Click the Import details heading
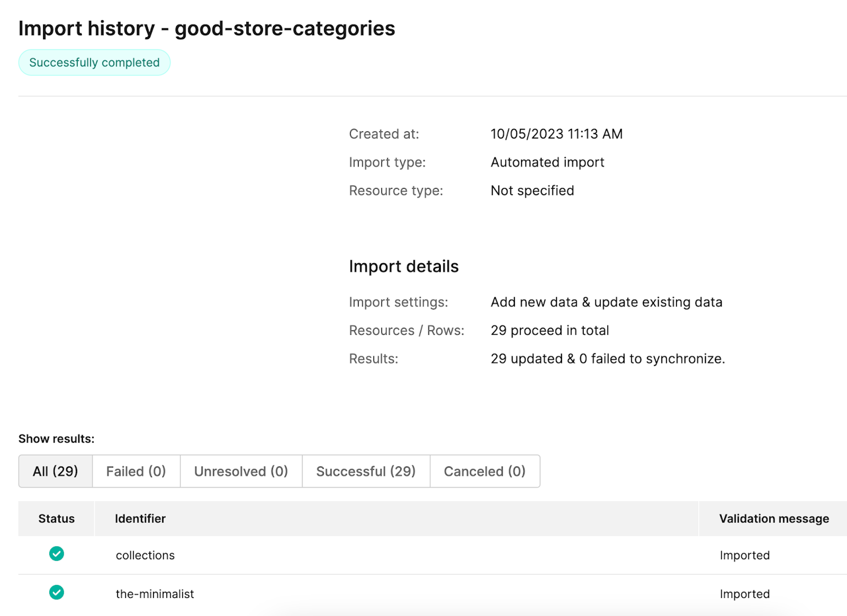Screen dimensions: 847x616 pos(404,266)
